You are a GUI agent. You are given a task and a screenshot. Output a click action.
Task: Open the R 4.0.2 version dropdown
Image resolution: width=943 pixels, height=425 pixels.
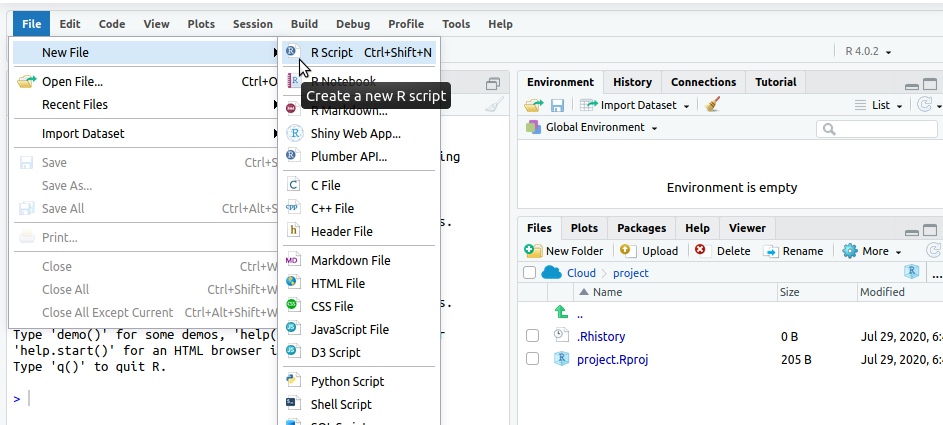pos(868,52)
